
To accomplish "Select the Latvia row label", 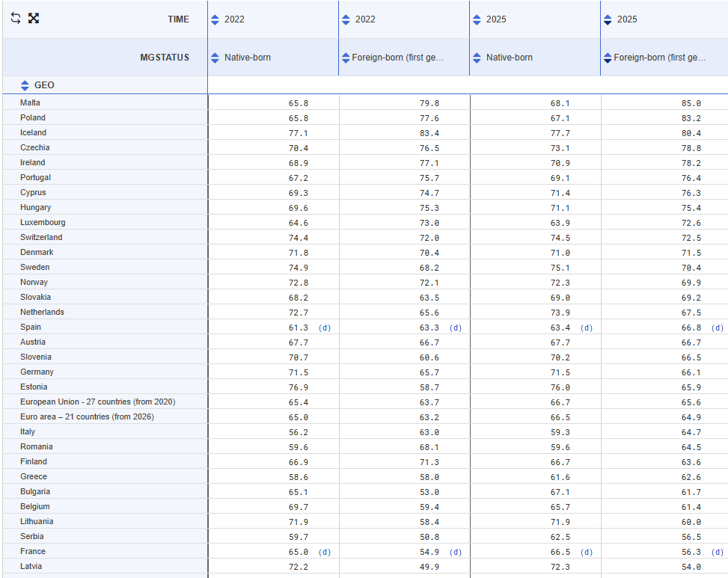I will point(31,566).
